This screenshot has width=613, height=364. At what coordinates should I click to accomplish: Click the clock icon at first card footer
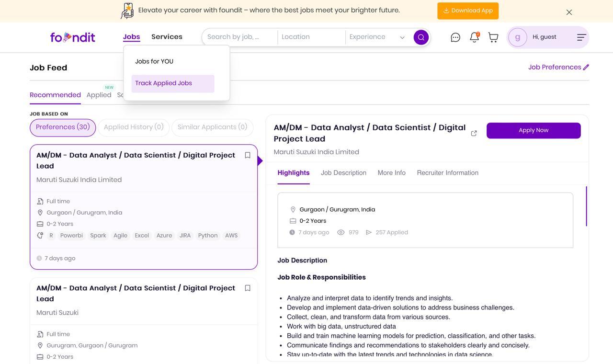tap(39, 258)
